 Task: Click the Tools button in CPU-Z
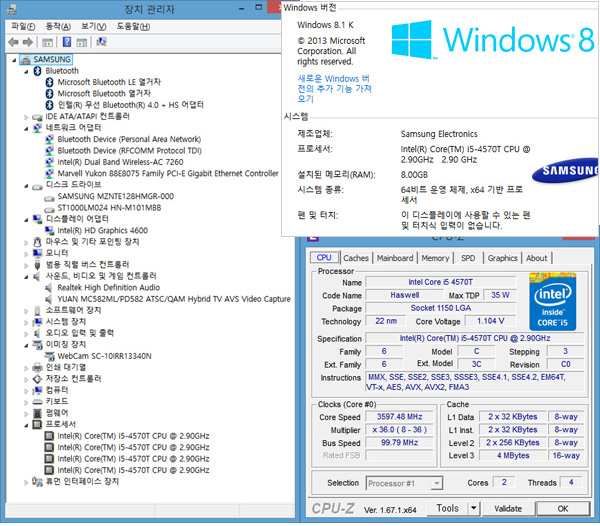point(447,508)
